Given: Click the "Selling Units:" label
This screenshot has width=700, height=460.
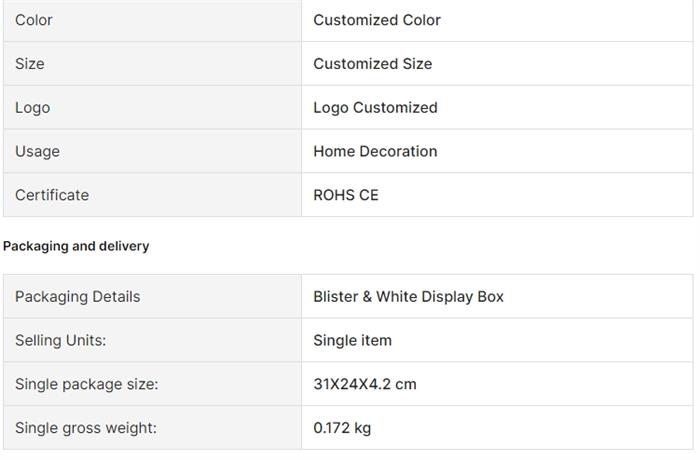Looking at the screenshot, I should pos(60,341).
